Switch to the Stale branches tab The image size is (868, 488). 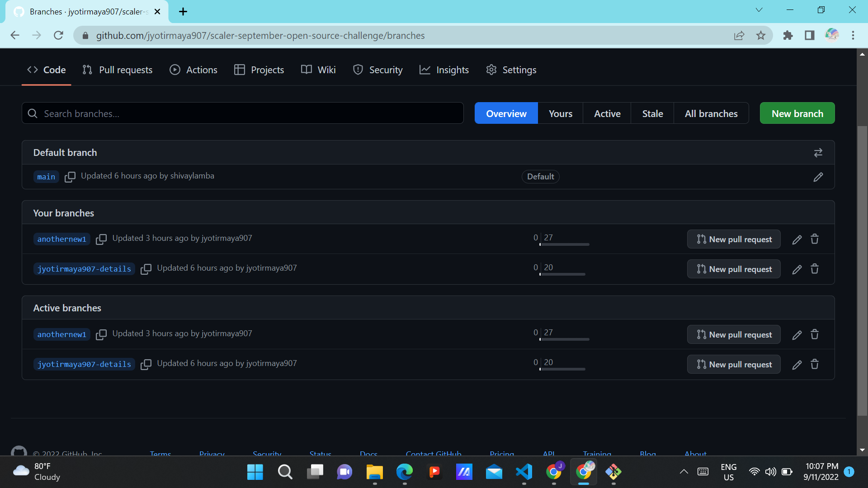(652, 113)
